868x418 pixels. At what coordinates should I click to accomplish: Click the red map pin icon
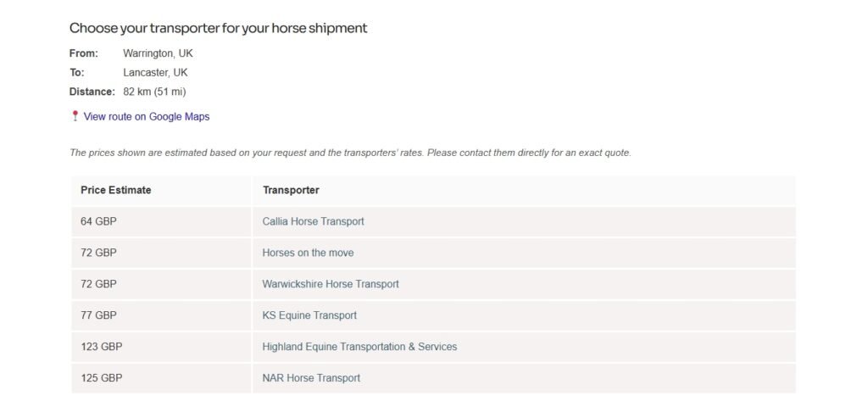pyautogui.click(x=75, y=116)
